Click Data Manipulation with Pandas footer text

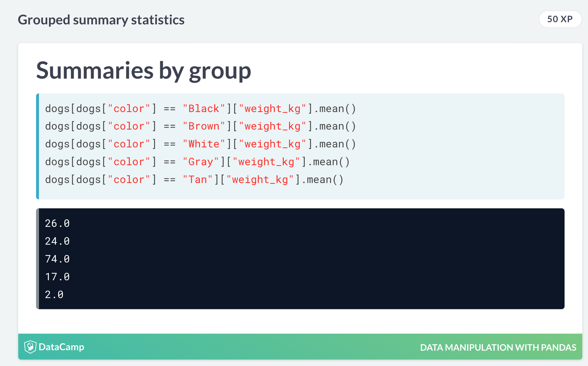click(x=498, y=347)
